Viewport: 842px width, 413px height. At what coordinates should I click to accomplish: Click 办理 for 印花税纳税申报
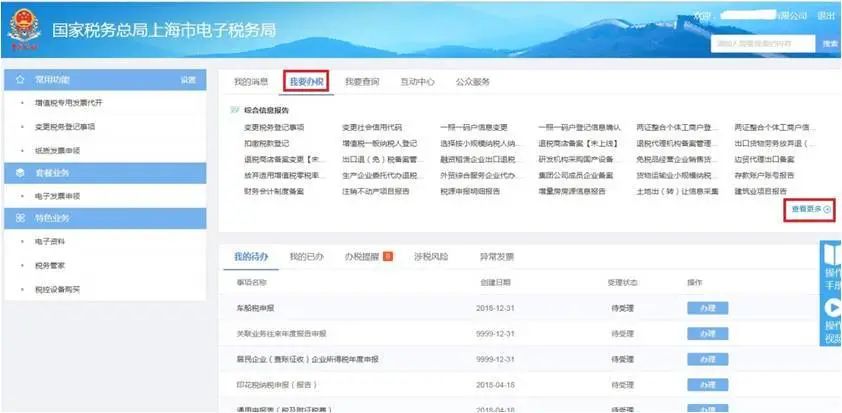coord(708,385)
